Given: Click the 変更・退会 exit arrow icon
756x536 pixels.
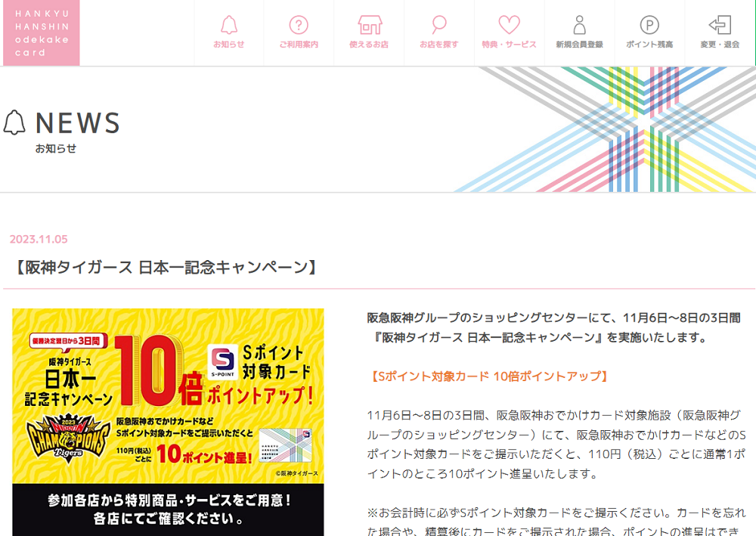Looking at the screenshot, I should [720, 25].
